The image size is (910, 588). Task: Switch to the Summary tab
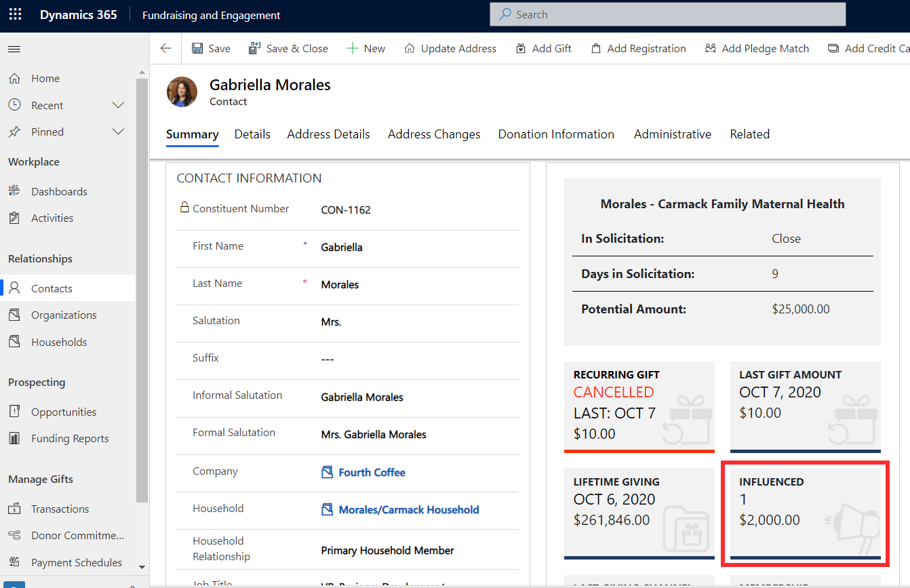pyautogui.click(x=193, y=134)
